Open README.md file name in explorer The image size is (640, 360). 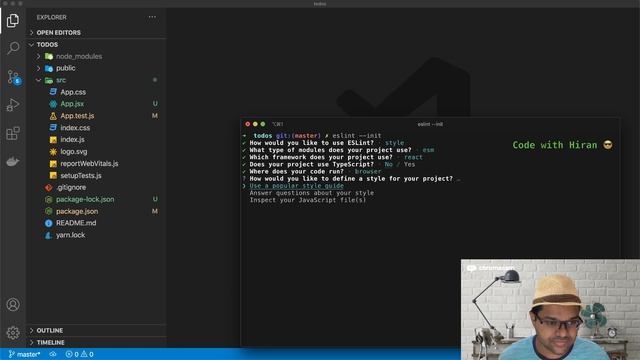(76, 223)
